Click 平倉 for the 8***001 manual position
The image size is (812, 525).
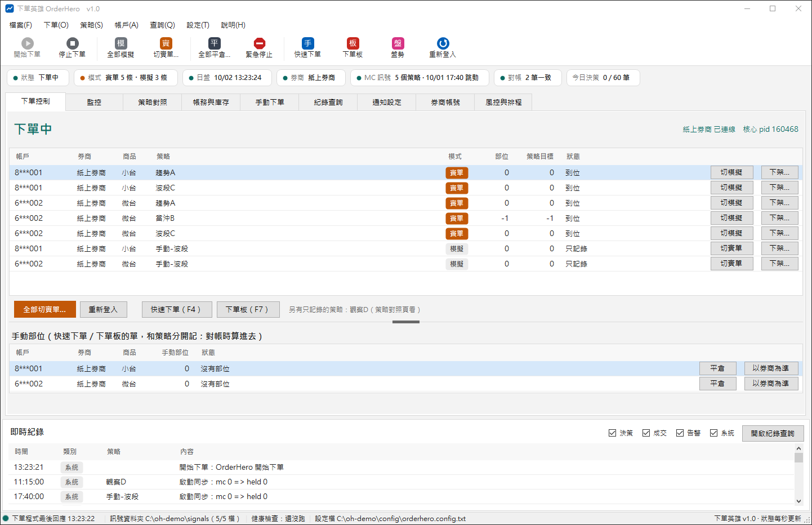[x=717, y=368]
